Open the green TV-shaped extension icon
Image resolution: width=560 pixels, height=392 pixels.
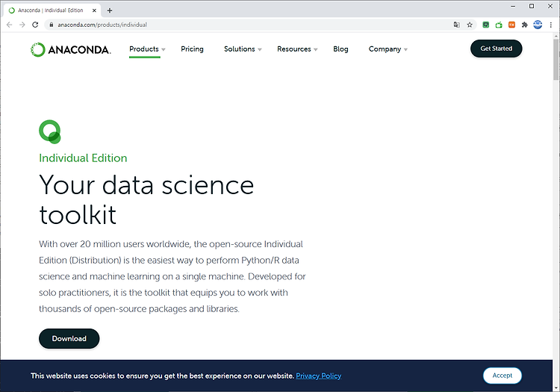point(499,25)
